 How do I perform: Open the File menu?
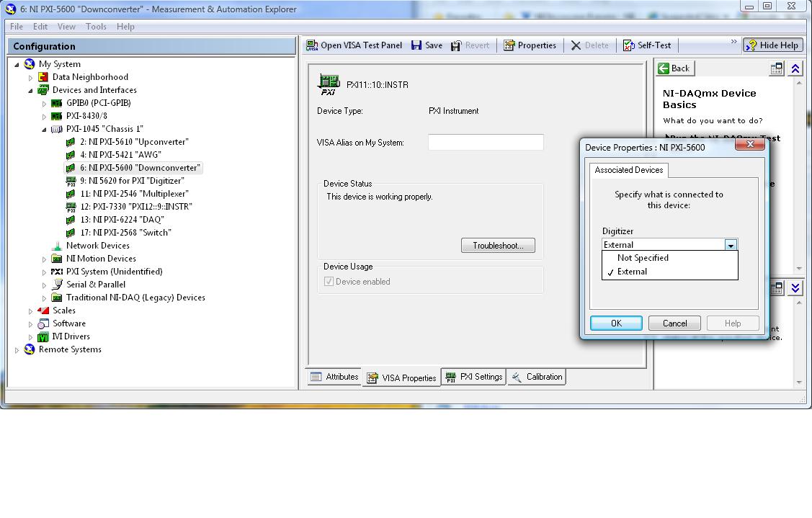17,27
